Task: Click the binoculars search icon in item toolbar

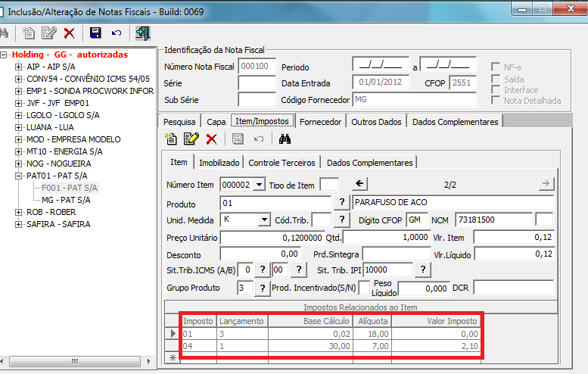Action: 285,139
